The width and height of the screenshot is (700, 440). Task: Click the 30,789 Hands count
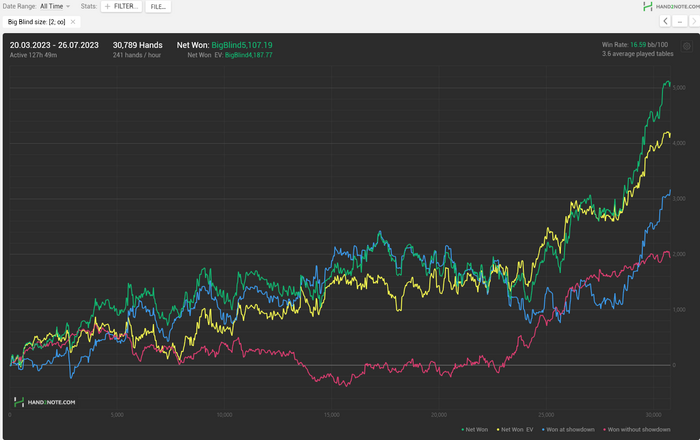pos(138,45)
